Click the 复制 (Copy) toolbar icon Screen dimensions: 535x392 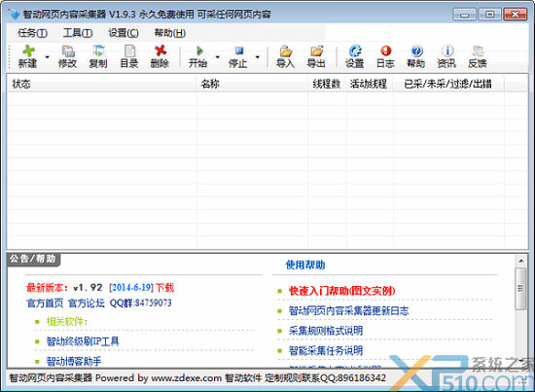point(98,56)
